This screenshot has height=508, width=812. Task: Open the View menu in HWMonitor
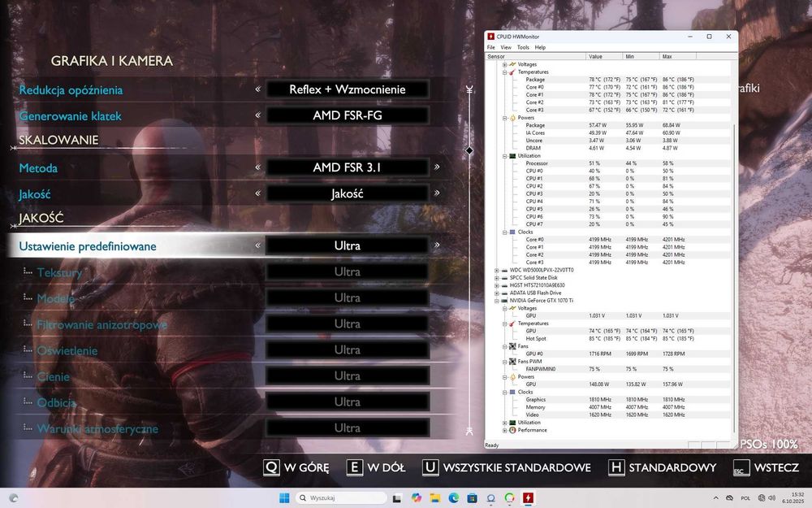tap(506, 47)
